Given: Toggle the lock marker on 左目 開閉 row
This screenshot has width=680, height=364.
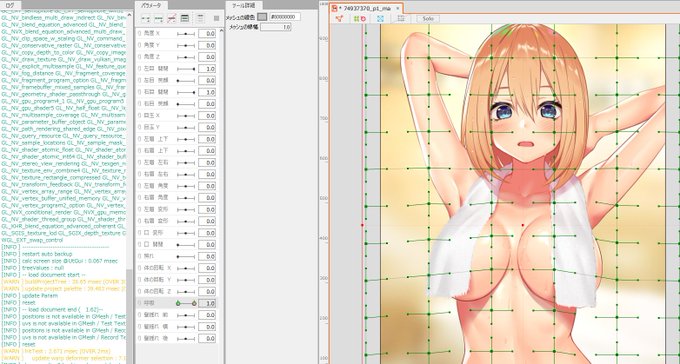Looking at the screenshot, I should [x=139, y=69].
